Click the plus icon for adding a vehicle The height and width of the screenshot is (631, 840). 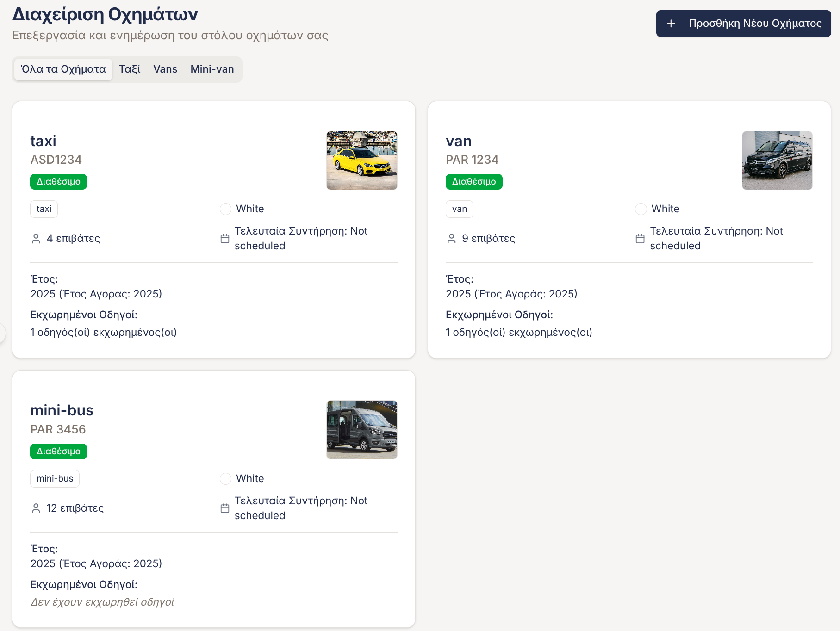tap(671, 24)
